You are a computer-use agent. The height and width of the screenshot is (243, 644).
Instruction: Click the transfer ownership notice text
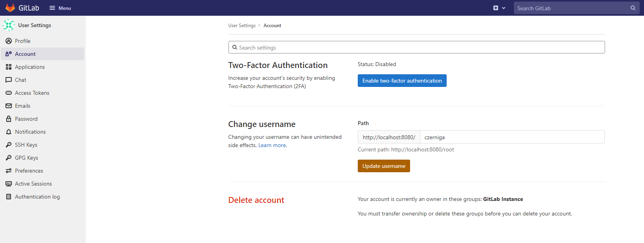[465, 214]
